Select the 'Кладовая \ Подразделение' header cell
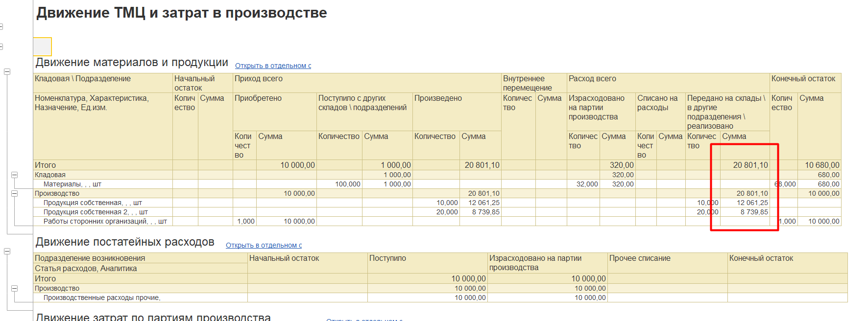The height and width of the screenshot is (321, 868). tap(103, 83)
